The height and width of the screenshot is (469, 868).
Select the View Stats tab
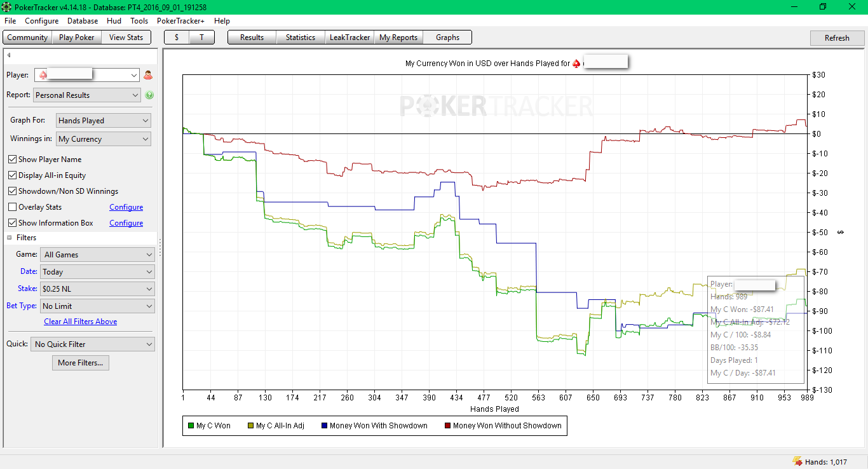[x=126, y=37]
